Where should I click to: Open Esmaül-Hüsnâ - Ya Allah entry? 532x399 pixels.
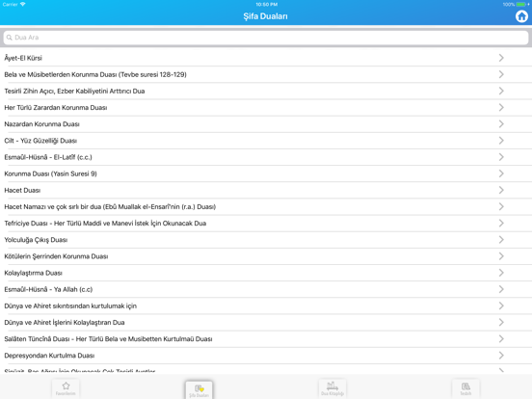pyautogui.click(x=266, y=289)
